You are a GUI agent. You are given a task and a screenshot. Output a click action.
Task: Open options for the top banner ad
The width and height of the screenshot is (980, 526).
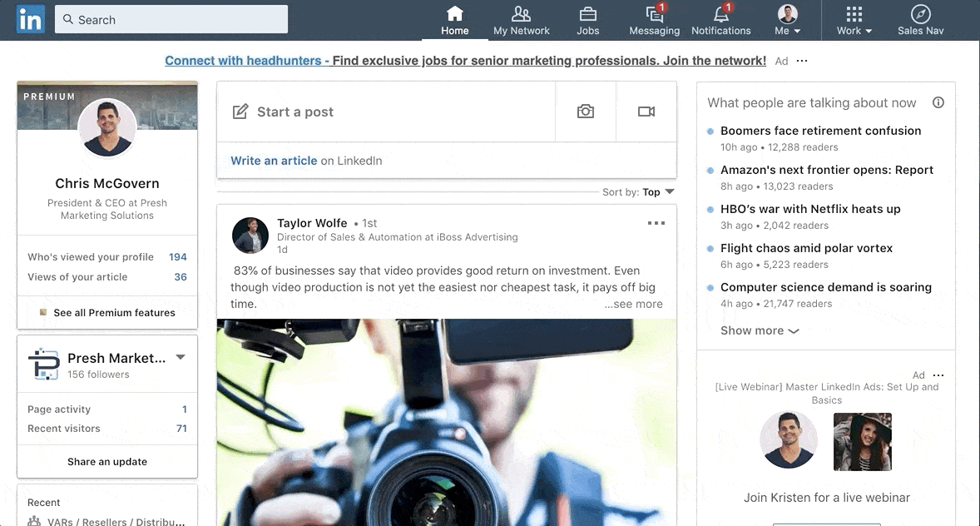pyautogui.click(x=803, y=61)
